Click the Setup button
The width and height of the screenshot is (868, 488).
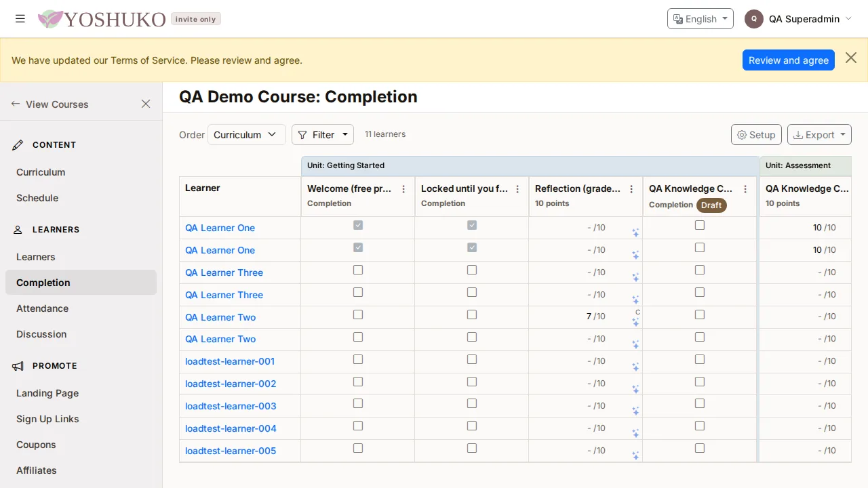tap(756, 135)
